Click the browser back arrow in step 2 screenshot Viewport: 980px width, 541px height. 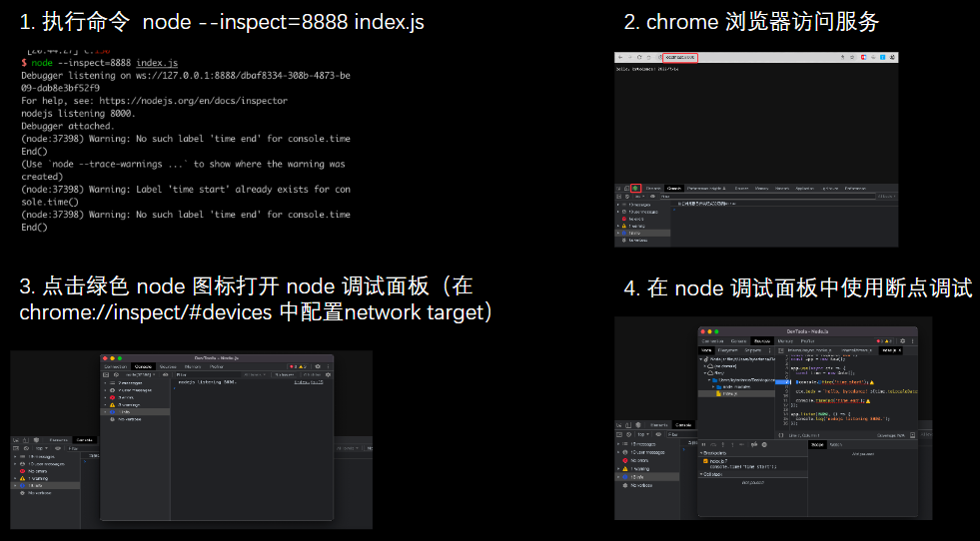point(620,58)
